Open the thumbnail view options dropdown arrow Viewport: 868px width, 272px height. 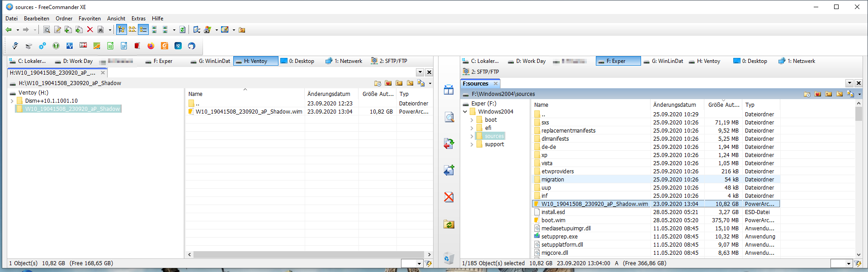tap(174, 30)
